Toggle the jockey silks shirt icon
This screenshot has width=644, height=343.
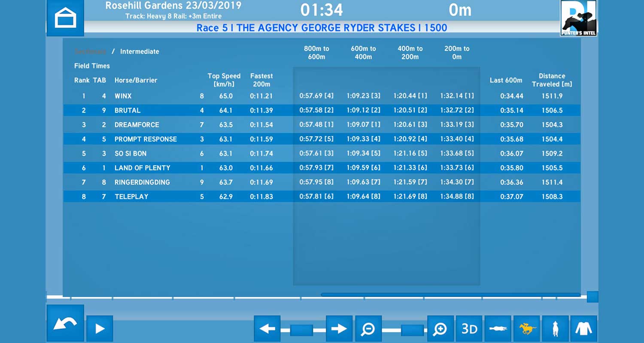pos(584,328)
